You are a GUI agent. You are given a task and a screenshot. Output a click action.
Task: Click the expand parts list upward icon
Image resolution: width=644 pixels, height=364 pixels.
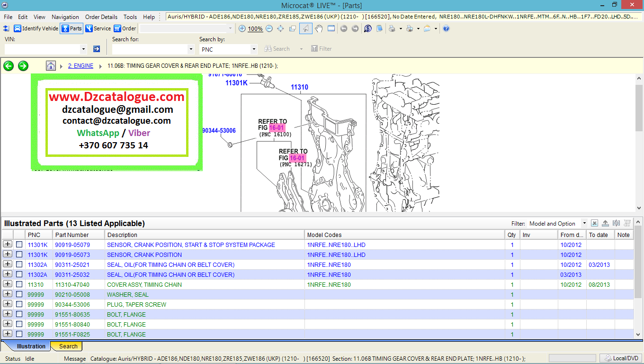click(x=606, y=223)
